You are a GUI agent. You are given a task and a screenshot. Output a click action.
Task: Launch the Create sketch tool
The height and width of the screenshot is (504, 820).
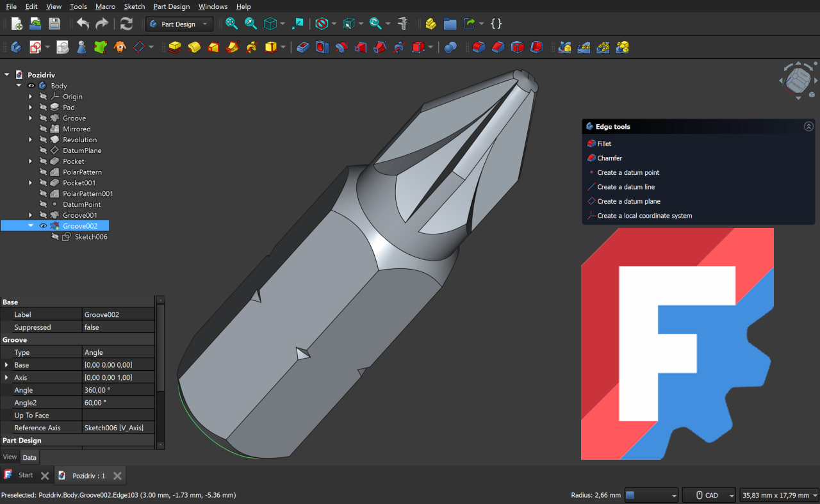[x=36, y=47]
